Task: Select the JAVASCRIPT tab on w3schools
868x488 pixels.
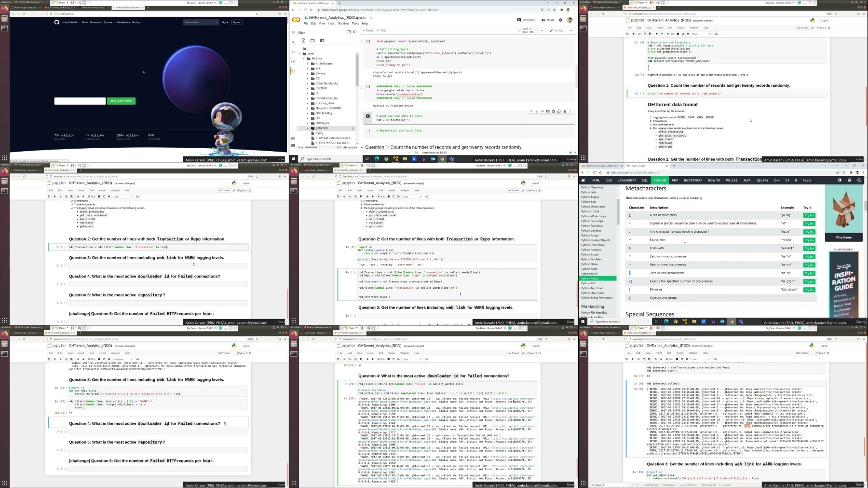Action: pos(627,180)
